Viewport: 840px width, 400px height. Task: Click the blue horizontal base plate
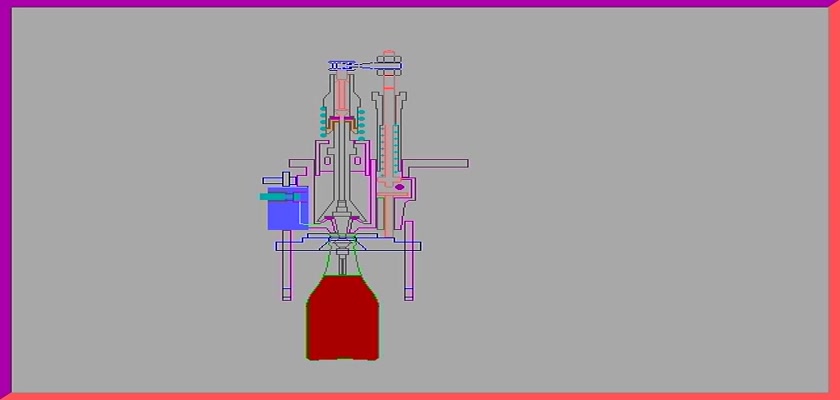[348, 246]
